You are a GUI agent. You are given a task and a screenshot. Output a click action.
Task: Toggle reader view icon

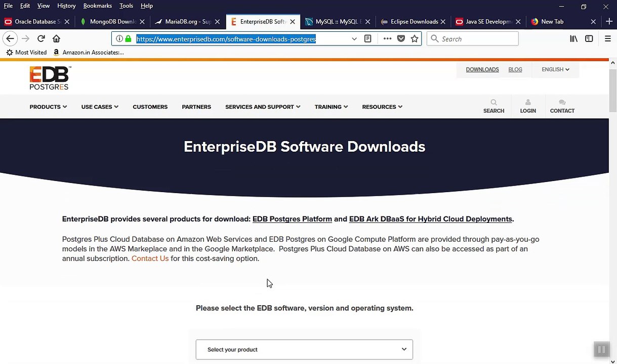[x=368, y=39]
